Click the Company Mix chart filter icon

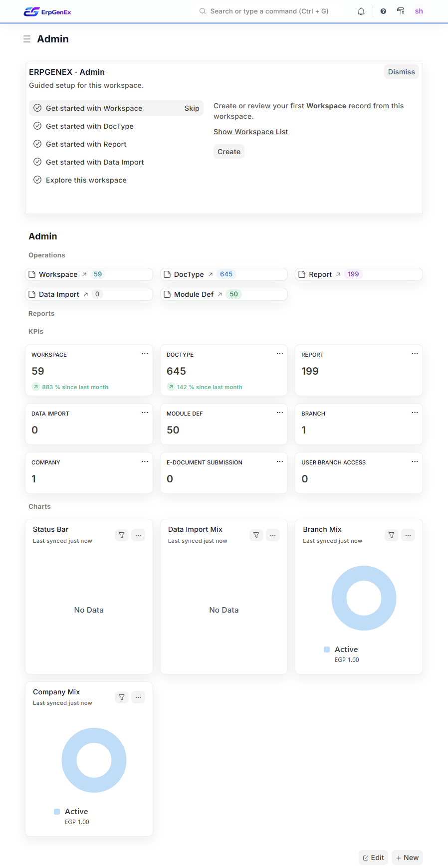tap(122, 697)
